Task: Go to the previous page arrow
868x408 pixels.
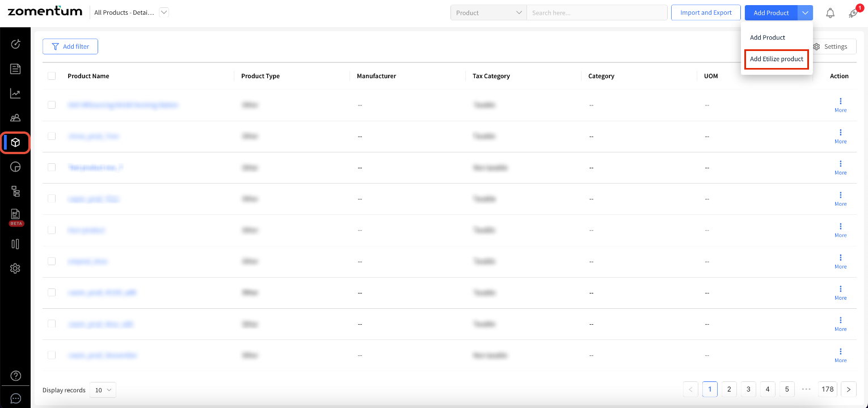Action: coord(690,389)
